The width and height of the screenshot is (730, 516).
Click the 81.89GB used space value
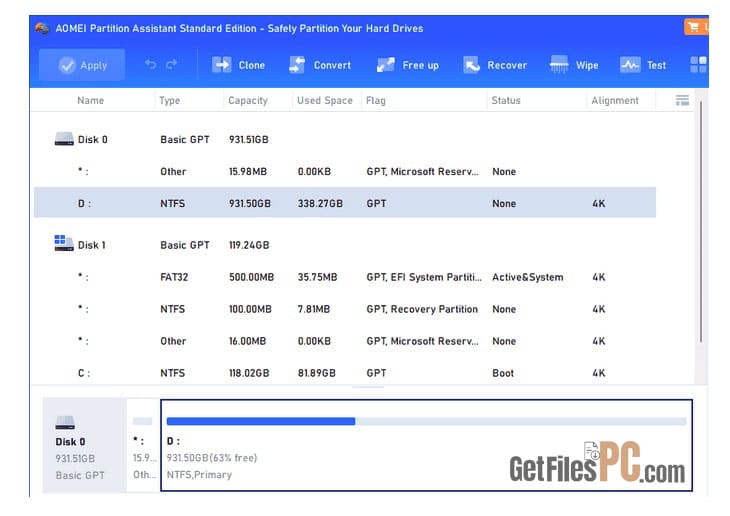tap(316, 373)
